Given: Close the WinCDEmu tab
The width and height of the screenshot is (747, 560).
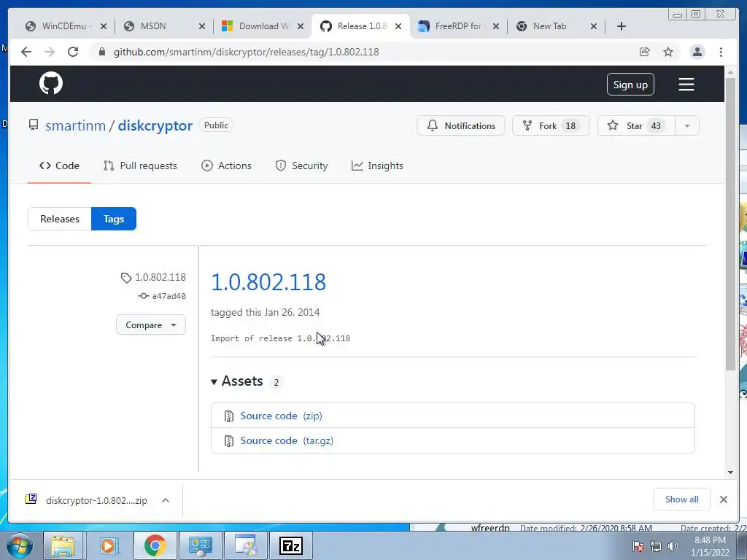Looking at the screenshot, I should click(104, 26).
